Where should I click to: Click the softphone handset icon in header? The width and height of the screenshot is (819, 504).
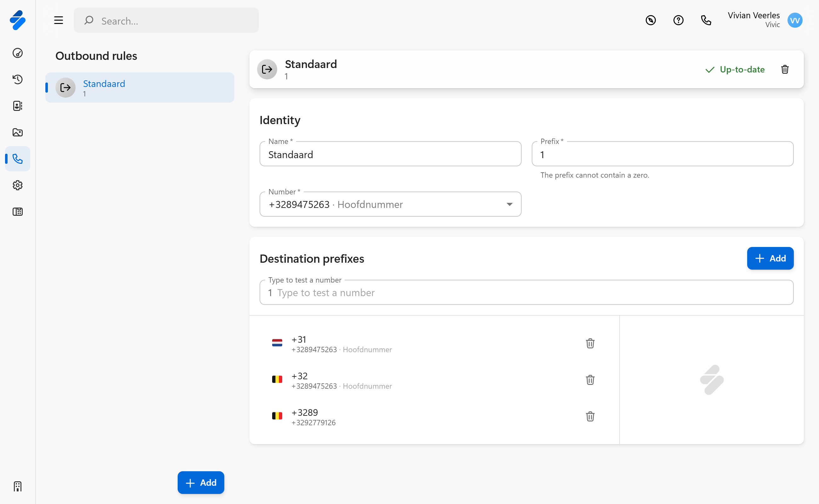point(706,20)
